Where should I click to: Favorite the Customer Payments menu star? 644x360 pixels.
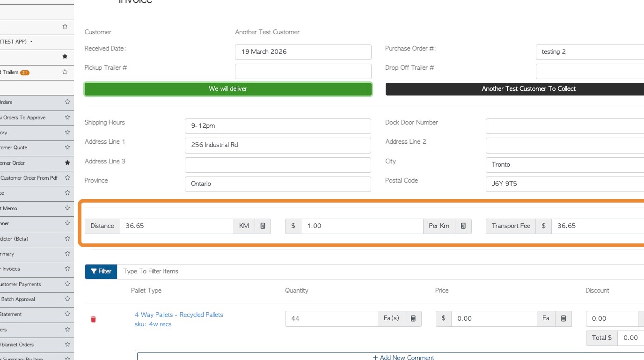click(x=67, y=284)
